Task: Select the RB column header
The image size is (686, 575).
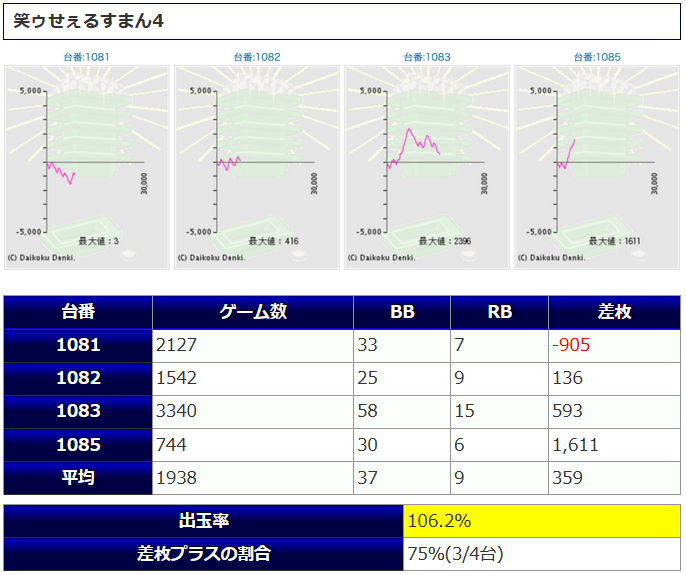Action: coord(499,312)
